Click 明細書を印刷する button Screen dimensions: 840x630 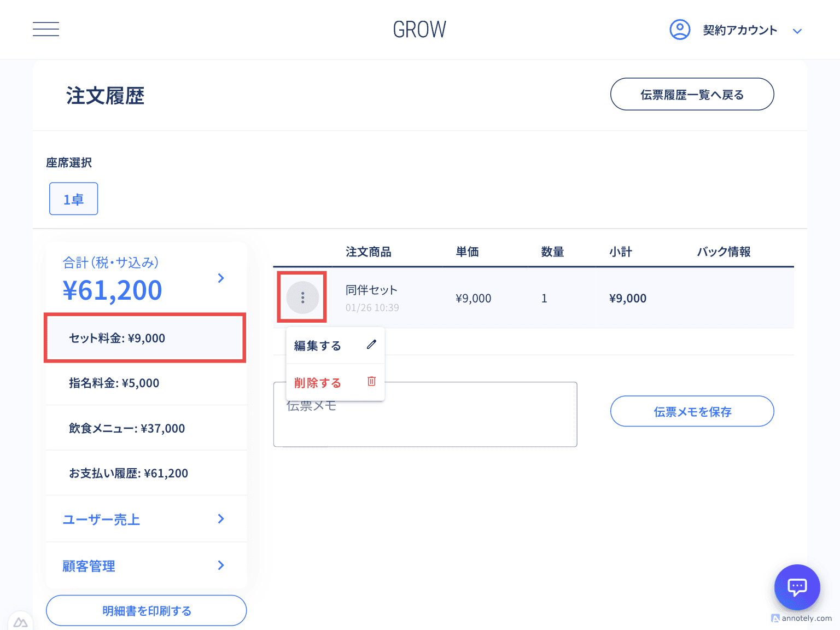pos(146,610)
